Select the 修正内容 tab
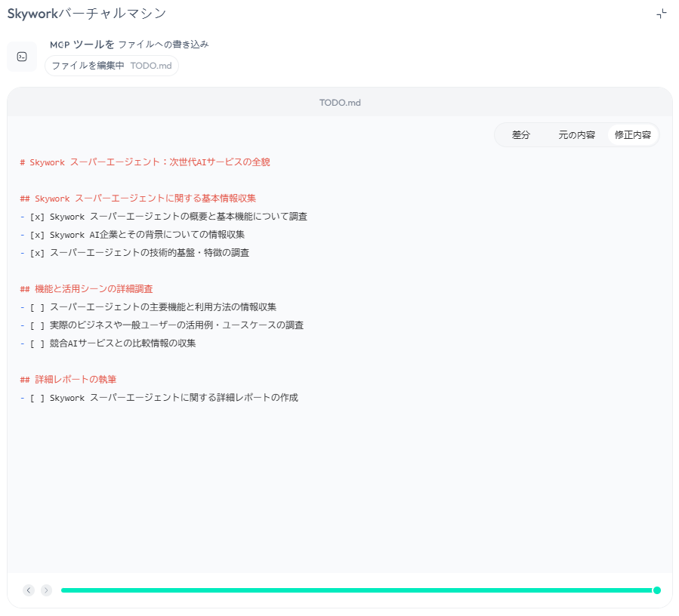Image resolution: width=679 pixels, height=616 pixels. [x=633, y=135]
